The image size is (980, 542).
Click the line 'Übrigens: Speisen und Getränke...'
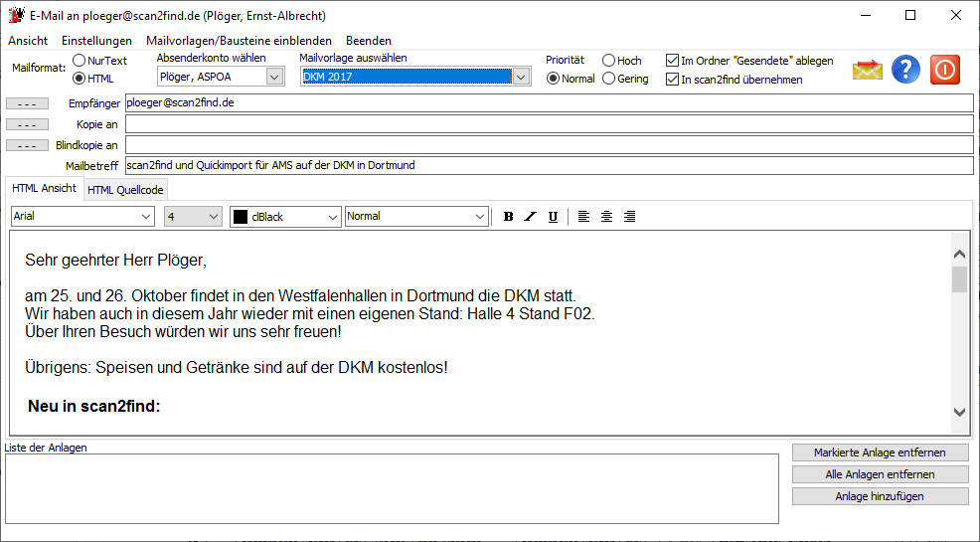(237, 368)
